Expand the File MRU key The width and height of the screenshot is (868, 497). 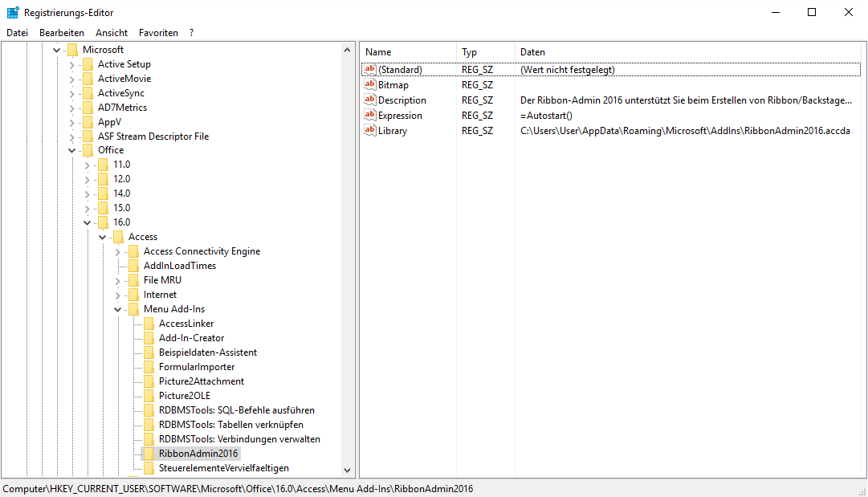[x=117, y=280]
